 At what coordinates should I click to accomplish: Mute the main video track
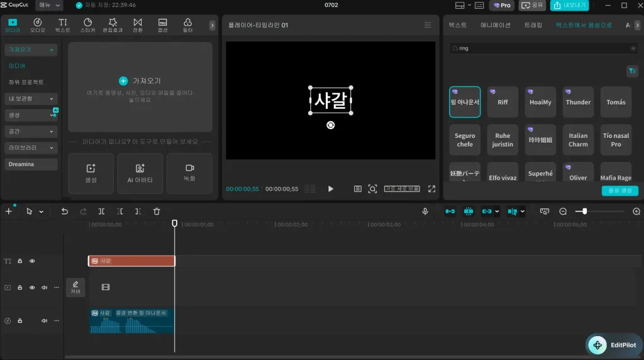click(44, 288)
